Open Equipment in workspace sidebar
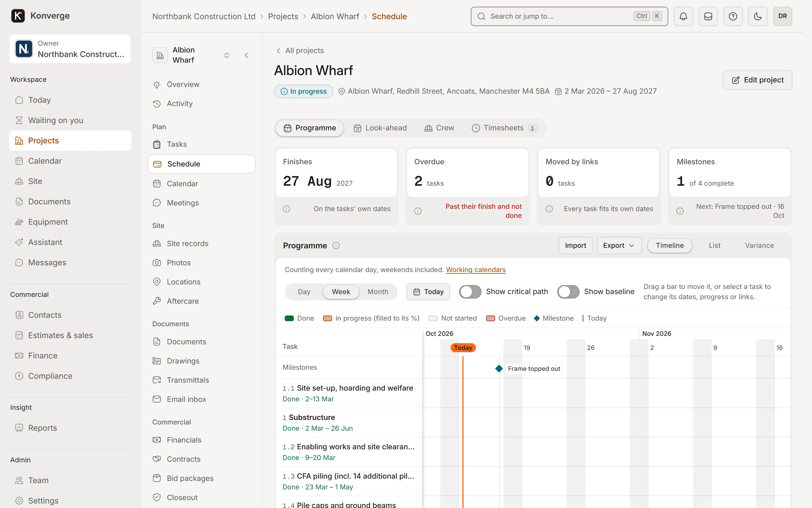Viewport: 812px width, 508px height. pyautogui.click(x=70, y=222)
